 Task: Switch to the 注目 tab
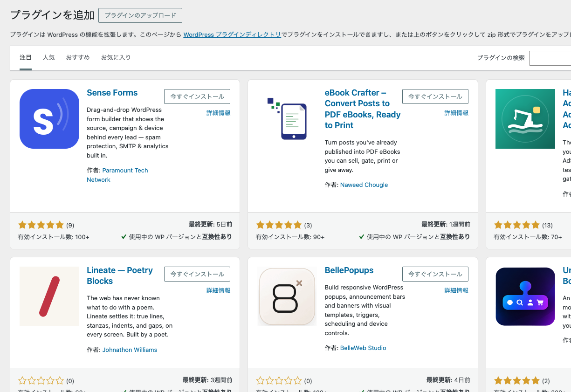[26, 58]
